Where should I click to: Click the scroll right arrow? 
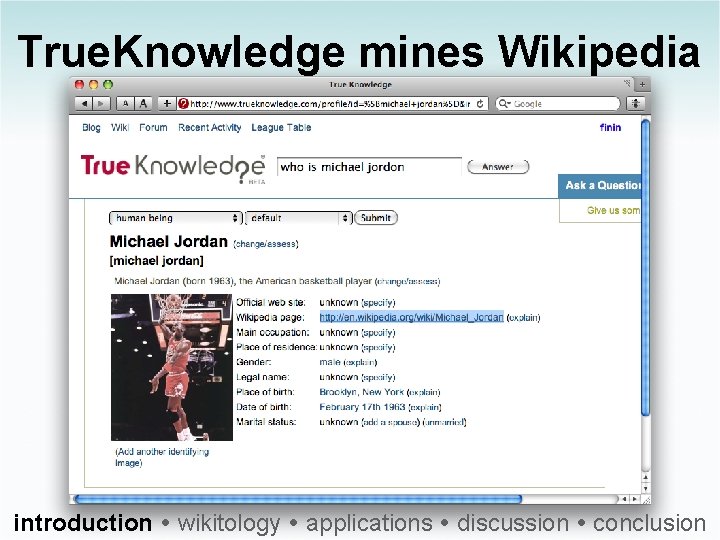(x=636, y=499)
